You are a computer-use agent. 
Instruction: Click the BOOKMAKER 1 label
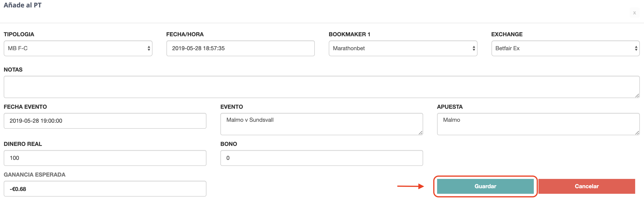pyautogui.click(x=349, y=34)
